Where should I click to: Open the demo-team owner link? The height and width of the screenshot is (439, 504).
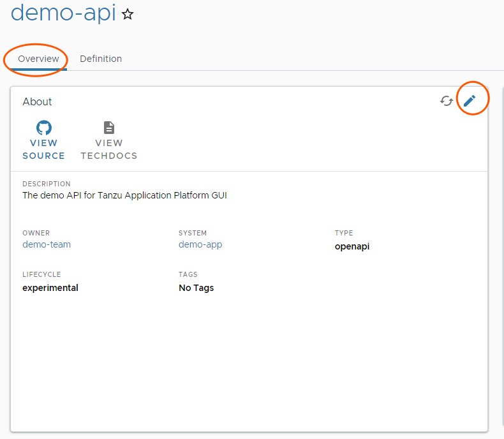[47, 244]
